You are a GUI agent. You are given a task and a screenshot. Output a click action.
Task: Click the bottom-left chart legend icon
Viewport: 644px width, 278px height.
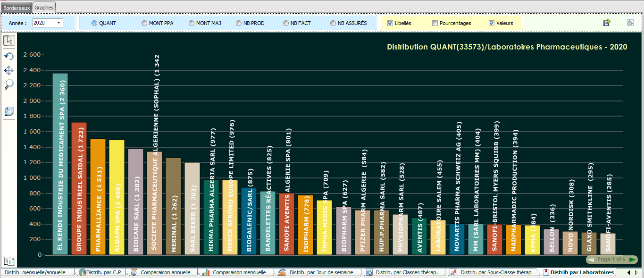[9, 261]
